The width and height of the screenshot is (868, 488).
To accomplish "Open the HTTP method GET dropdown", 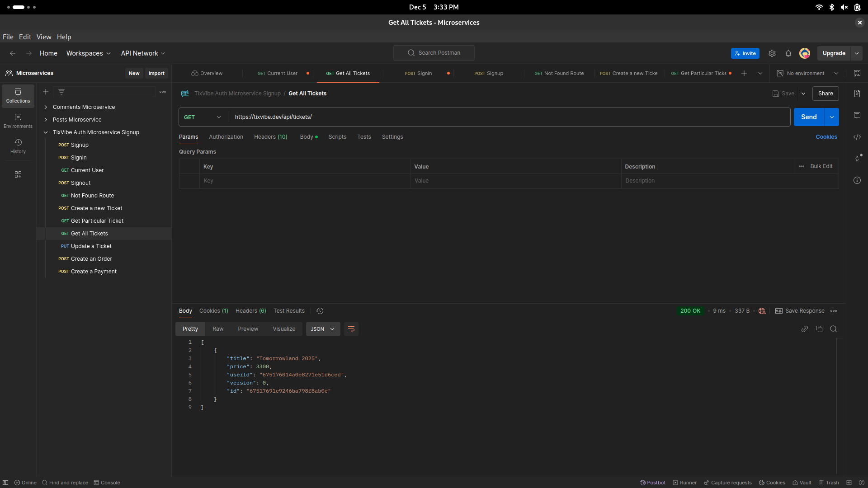I will point(203,117).
